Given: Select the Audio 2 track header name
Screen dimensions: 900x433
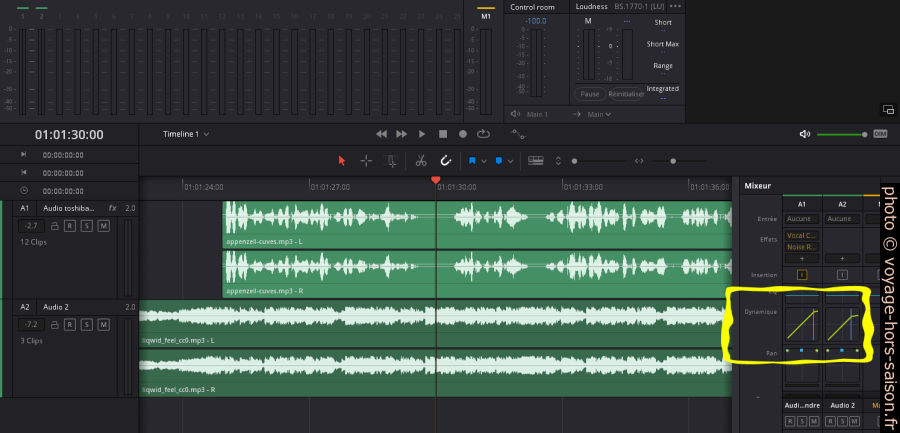Looking at the screenshot, I should tap(56, 307).
